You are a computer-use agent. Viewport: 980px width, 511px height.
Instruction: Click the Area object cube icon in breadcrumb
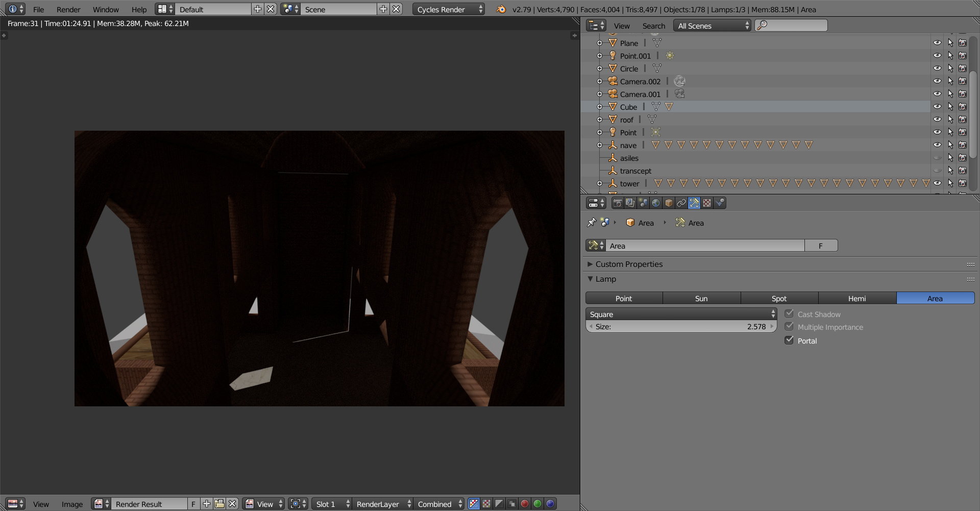coord(630,223)
